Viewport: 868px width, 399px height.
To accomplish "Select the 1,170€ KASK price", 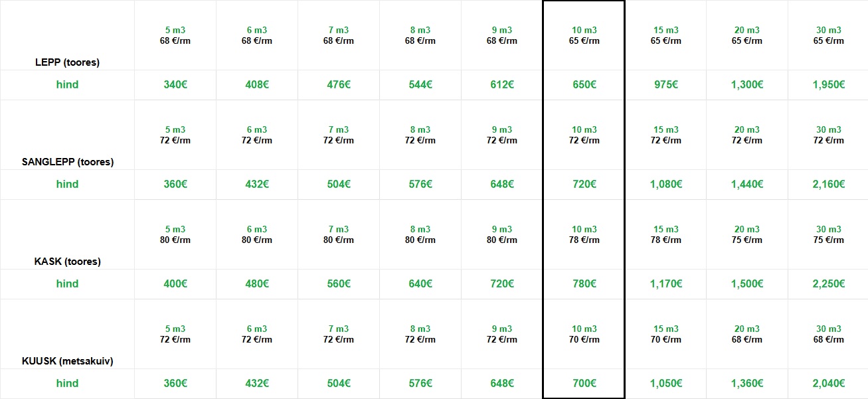I will pos(665,284).
